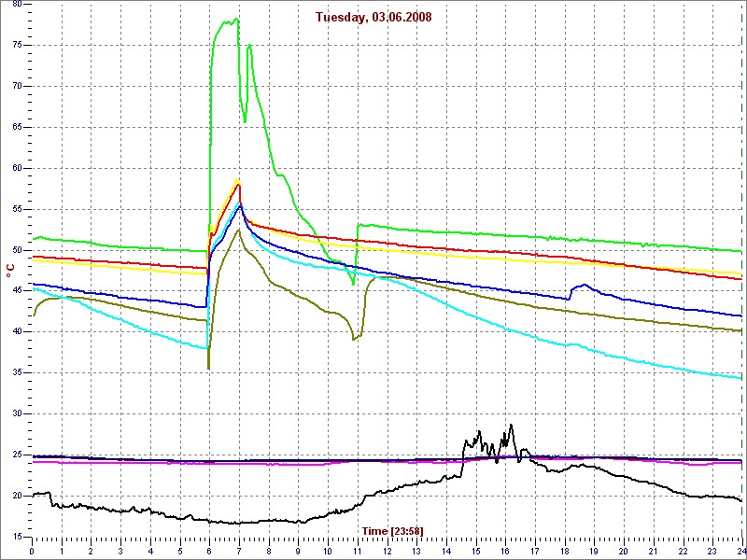Viewport: 747px width, 560px height.
Task: Click the hour 3 label on time axis
Action: coord(120,552)
